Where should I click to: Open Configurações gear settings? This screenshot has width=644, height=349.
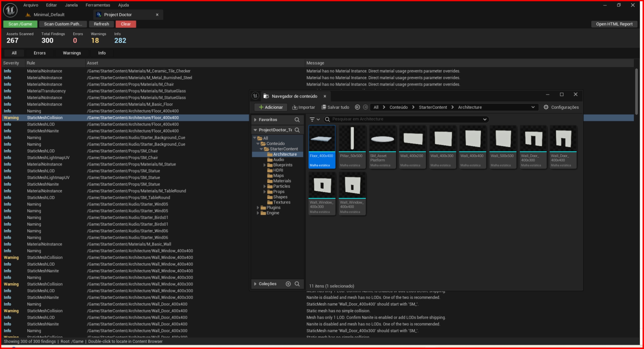pyautogui.click(x=561, y=107)
